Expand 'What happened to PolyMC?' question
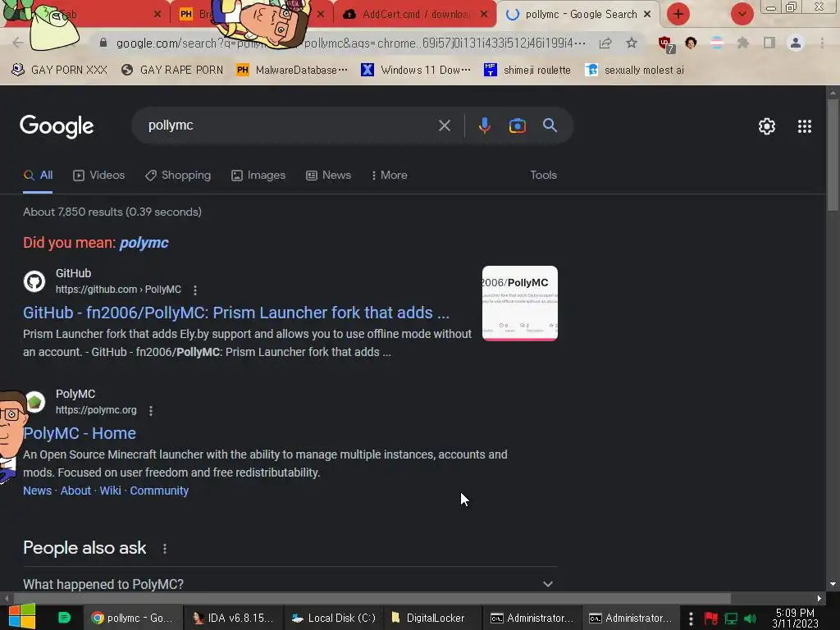The height and width of the screenshot is (630, 840). (290, 584)
